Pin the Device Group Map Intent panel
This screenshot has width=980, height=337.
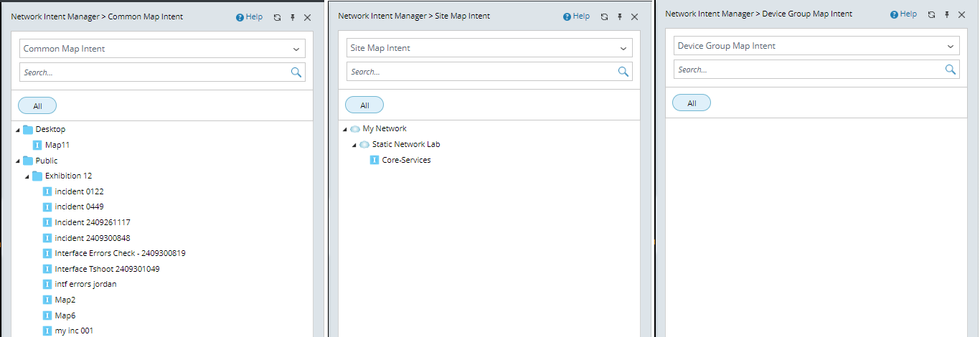pos(947,14)
